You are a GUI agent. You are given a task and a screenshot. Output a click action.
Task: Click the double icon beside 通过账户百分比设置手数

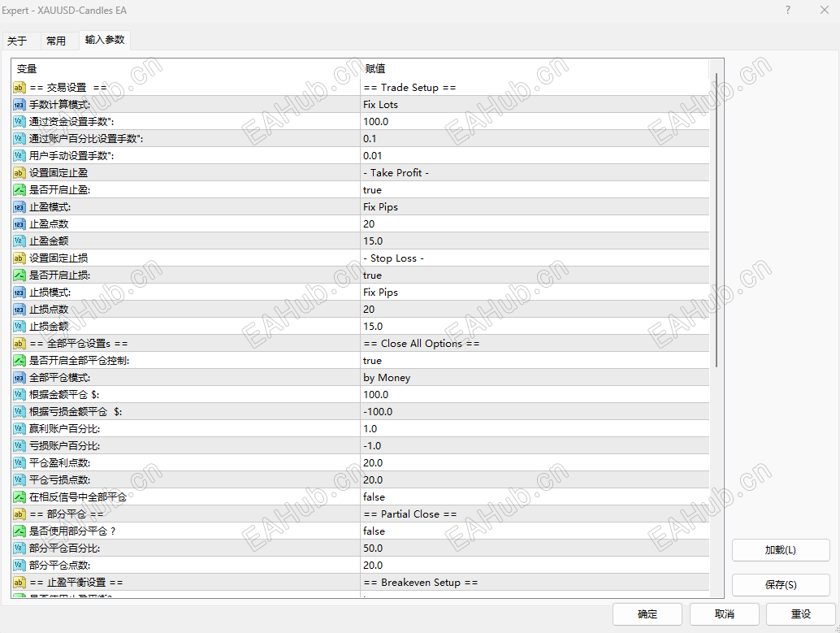click(19, 139)
